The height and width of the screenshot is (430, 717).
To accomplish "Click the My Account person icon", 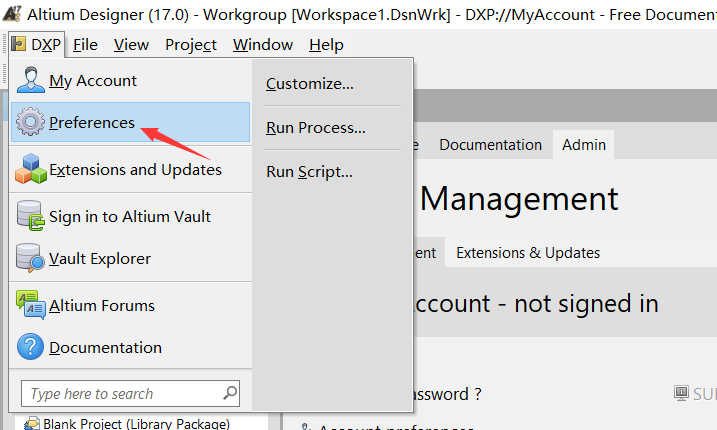I will (x=31, y=80).
